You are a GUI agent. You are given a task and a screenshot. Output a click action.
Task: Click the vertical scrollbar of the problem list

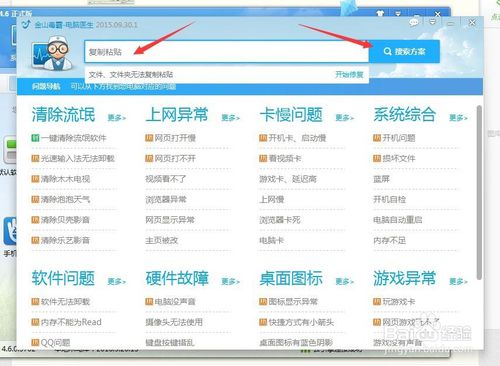coord(479,193)
